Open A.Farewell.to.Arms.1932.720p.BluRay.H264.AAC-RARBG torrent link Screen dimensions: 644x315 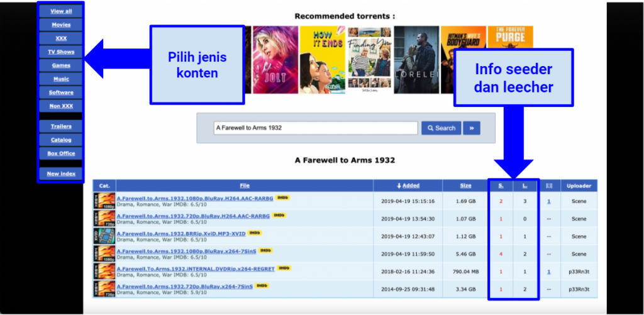tap(193, 215)
